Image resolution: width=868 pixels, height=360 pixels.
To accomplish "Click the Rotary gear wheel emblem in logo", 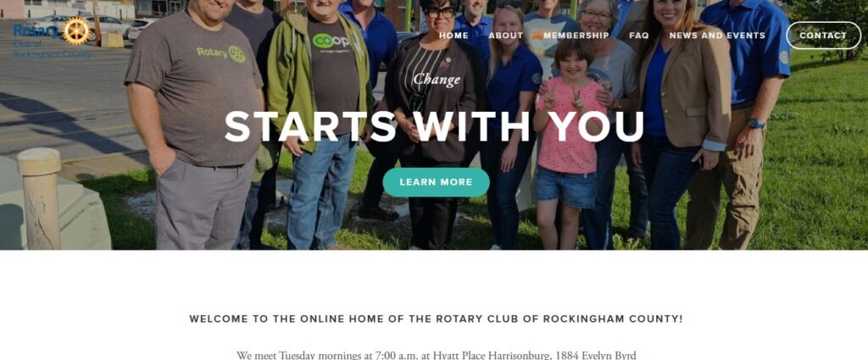I will tap(76, 31).
